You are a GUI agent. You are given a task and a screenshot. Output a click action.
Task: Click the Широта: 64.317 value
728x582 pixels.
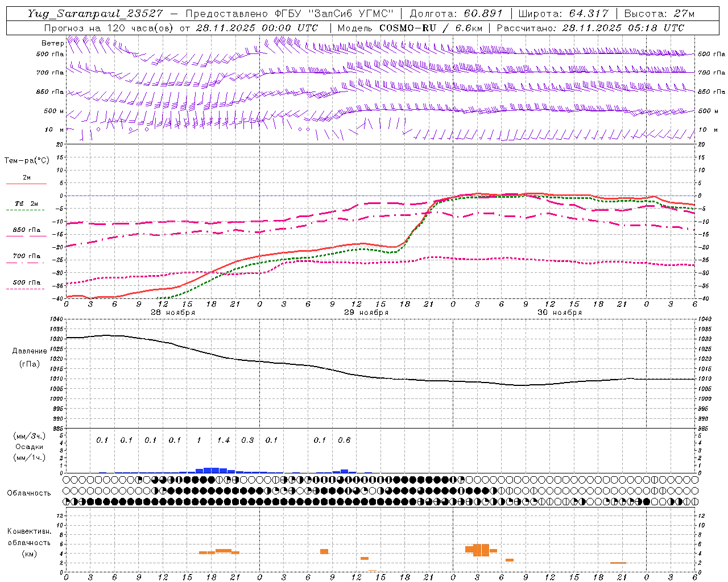[563, 14]
